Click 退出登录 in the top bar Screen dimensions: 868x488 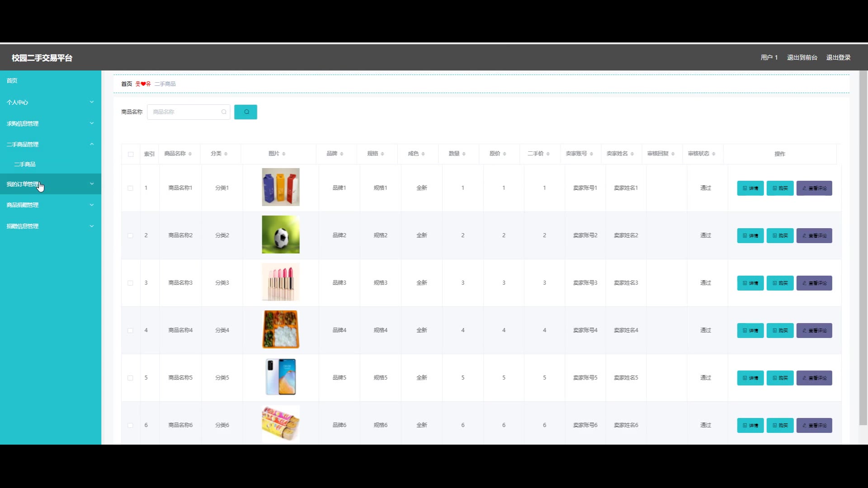(x=839, y=57)
